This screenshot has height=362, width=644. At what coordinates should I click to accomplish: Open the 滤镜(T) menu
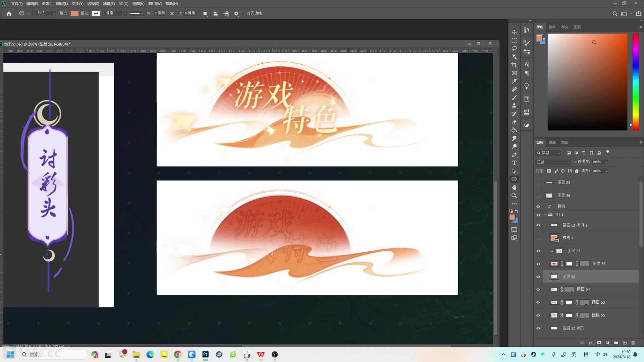pos(109,4)
